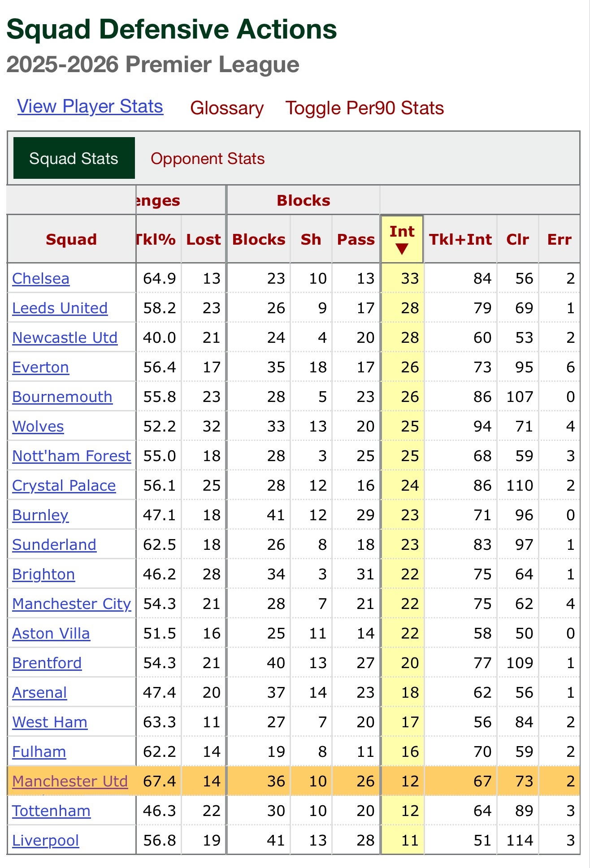Open the Glossary

click(227, 108)
